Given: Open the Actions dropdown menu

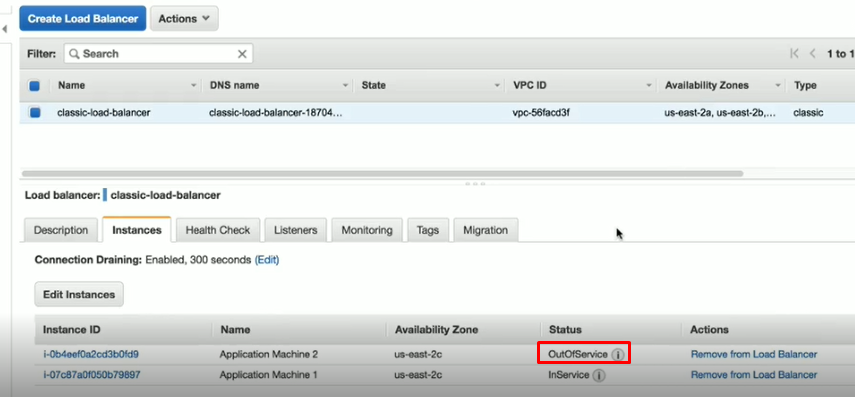Looking at the screenshot, I should [184, 19].
